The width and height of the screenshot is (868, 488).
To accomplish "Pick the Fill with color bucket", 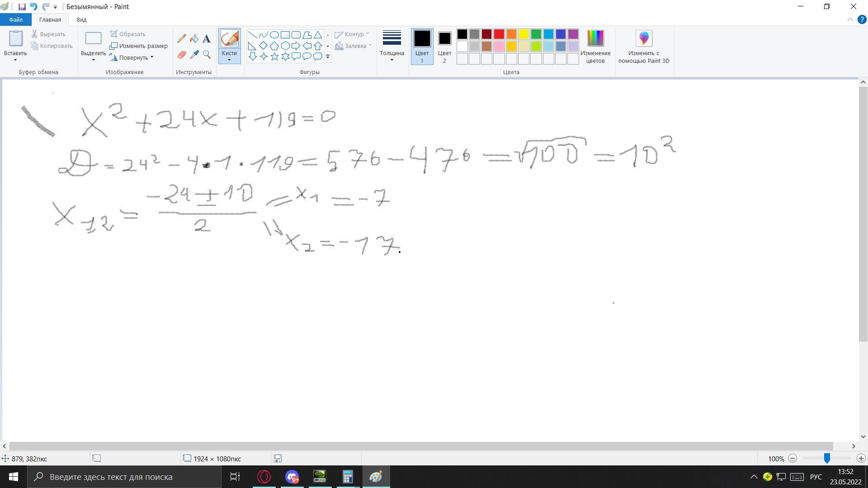I will click(194, 39).
